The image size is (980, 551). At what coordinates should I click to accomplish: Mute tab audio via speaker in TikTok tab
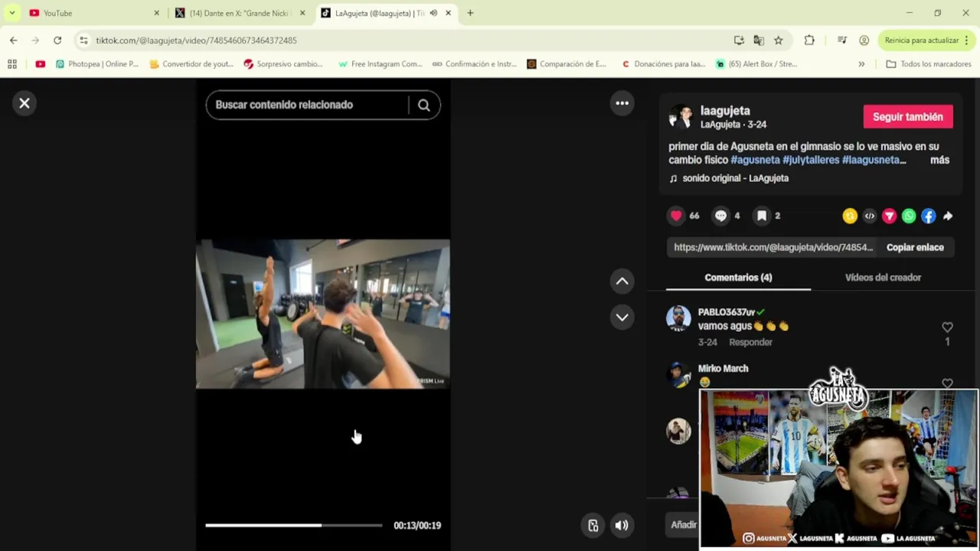click(433, 13)
